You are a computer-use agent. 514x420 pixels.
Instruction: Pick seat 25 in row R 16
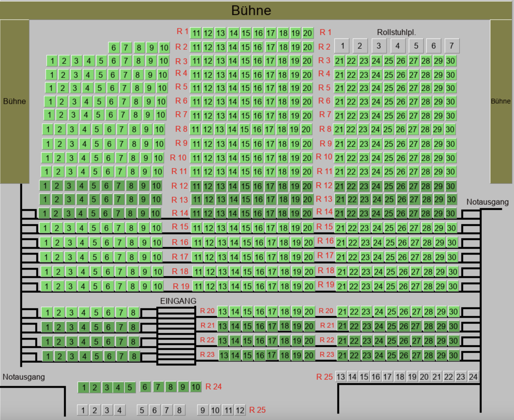(x=390, y=243)
